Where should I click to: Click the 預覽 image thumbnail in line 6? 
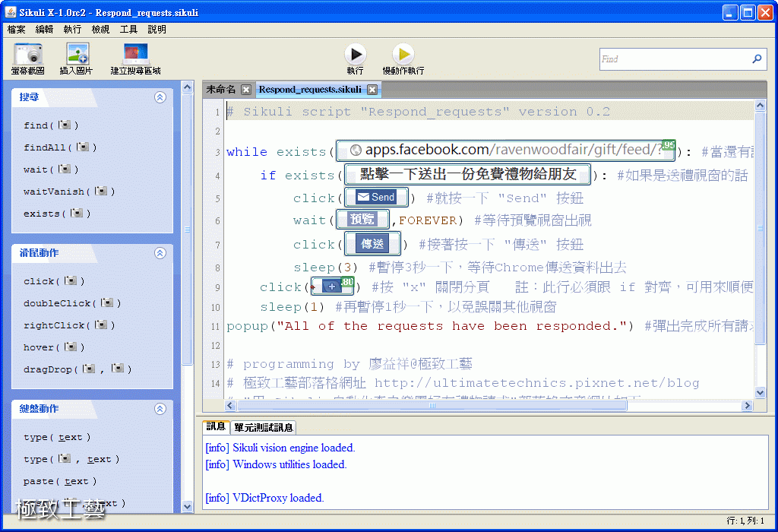click(x=362, y=220)
